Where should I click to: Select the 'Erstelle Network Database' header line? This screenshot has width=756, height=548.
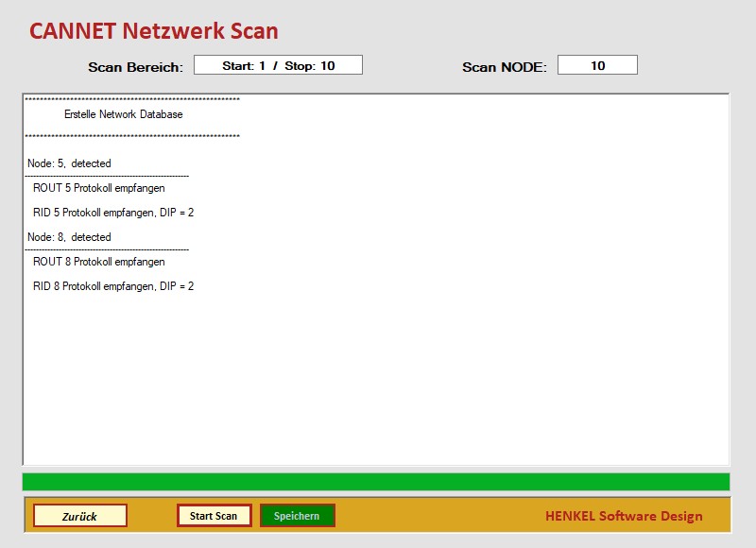pos(123,114)
